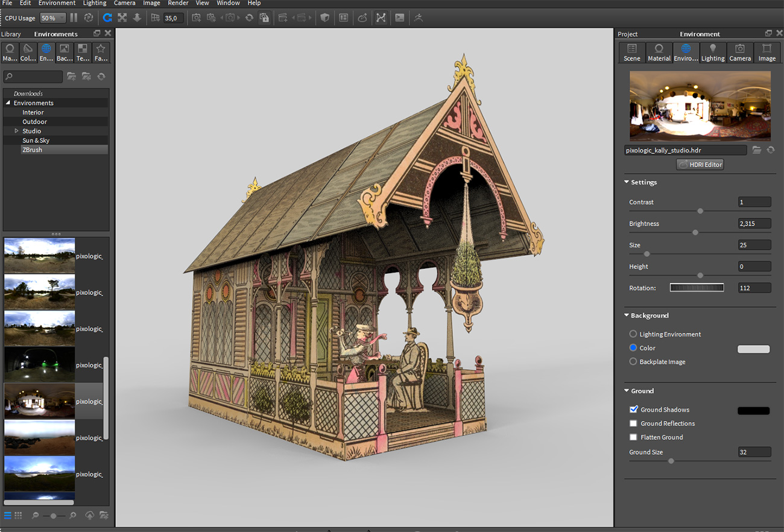Select the Lighting Environment radio button

633,334
